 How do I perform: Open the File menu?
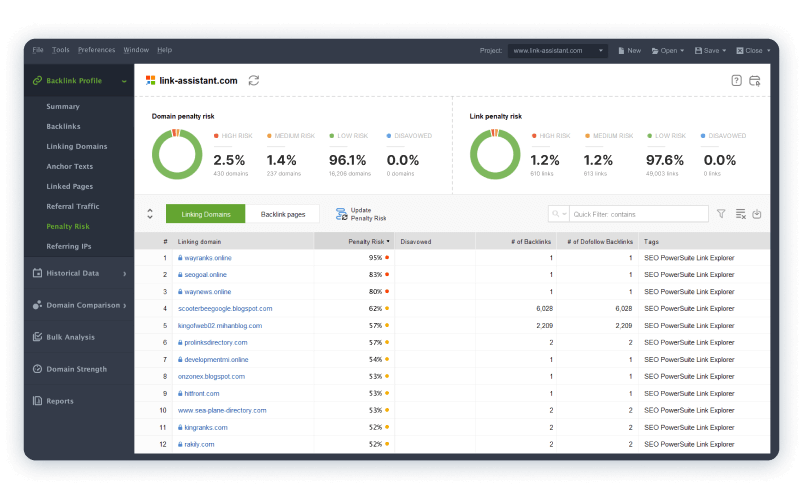pos(38,50)
